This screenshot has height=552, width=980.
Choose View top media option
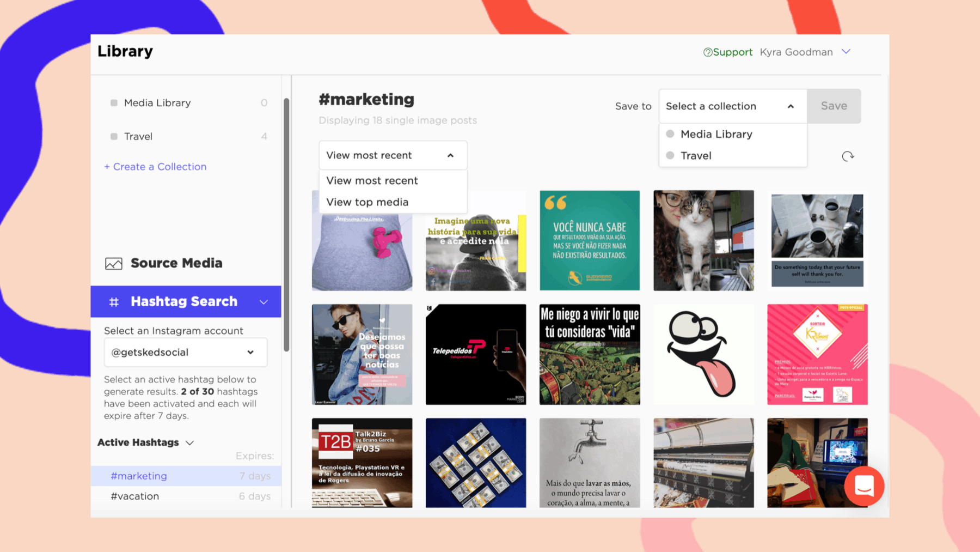(x=367, y=202)
